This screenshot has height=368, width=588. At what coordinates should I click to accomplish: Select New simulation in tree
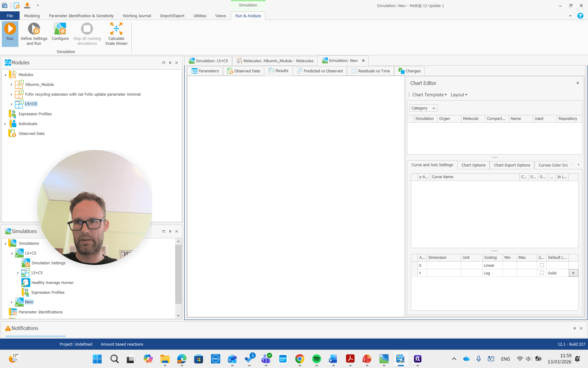[x=29, y=302]
